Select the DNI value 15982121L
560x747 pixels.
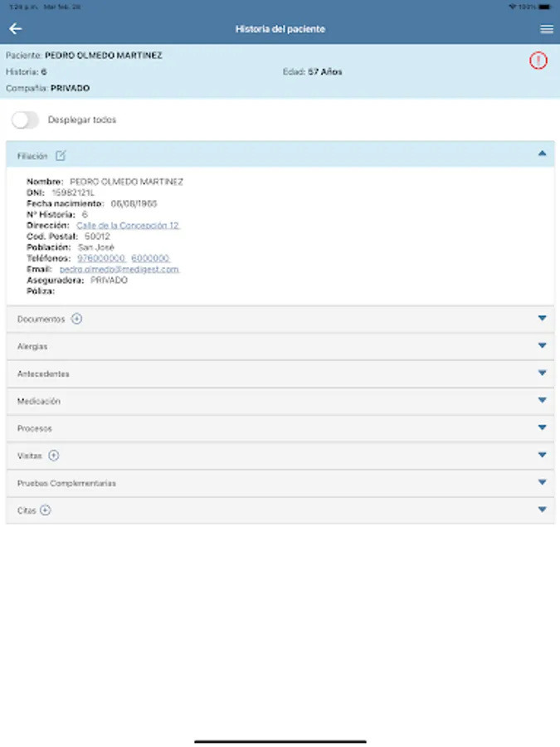click(x=73, y=193)
